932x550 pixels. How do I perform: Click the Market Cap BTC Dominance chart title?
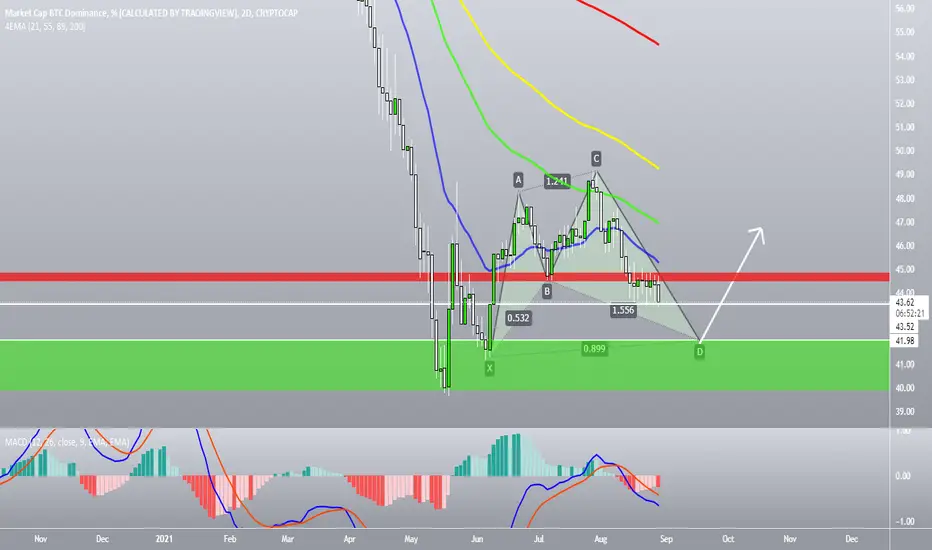point(151,13)
